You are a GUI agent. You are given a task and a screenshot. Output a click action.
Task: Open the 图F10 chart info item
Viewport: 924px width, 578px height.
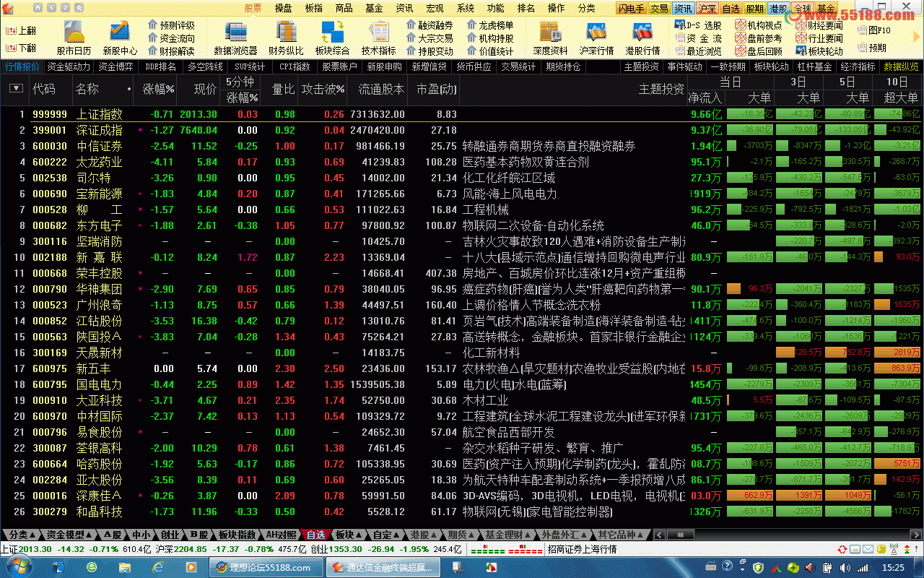(873, 30)
